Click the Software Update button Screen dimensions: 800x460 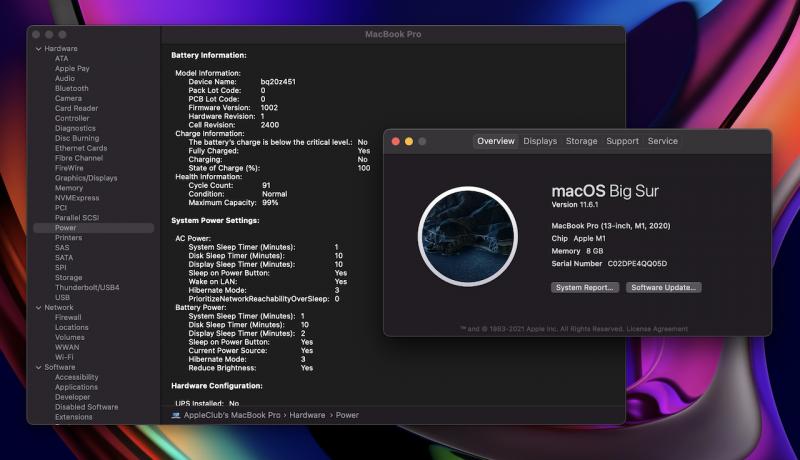(663, 288)
